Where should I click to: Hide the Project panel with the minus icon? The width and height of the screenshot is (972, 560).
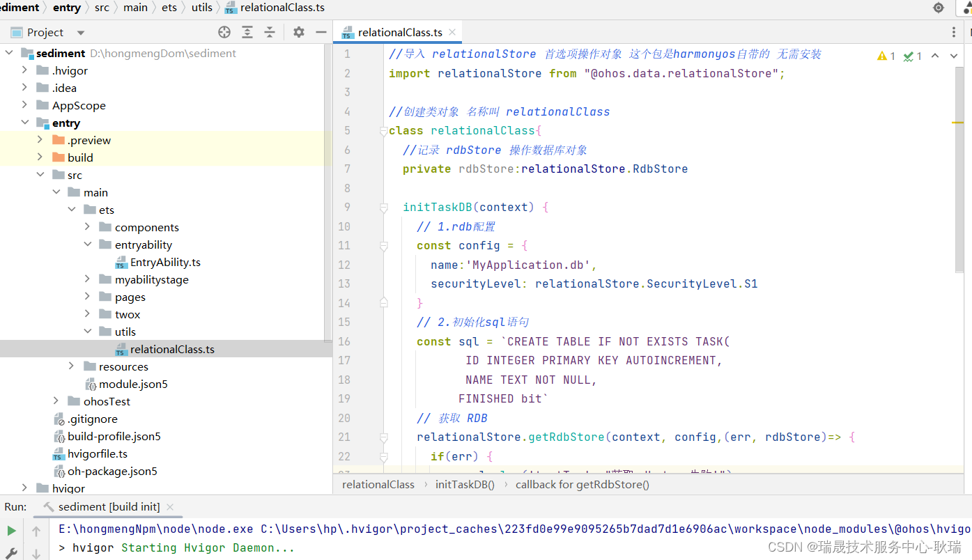321,32
